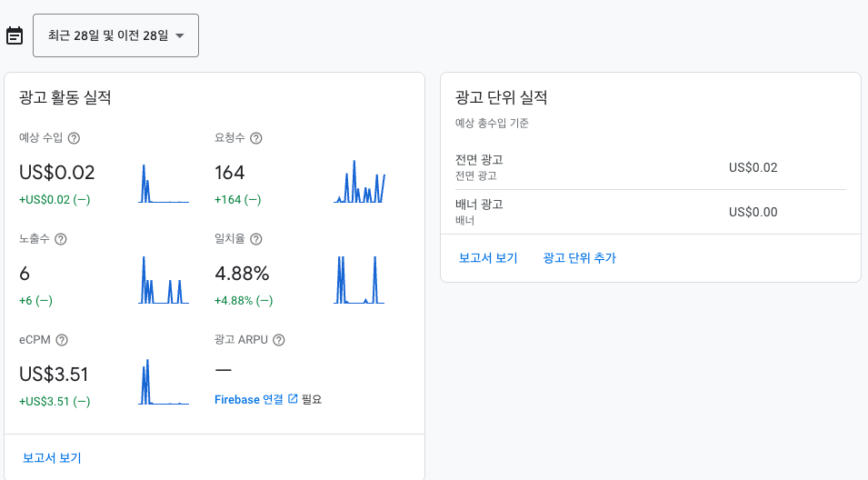Click the 일치율 sparkline chart
This screenshot has height=480, width=868.
(359, 280)
